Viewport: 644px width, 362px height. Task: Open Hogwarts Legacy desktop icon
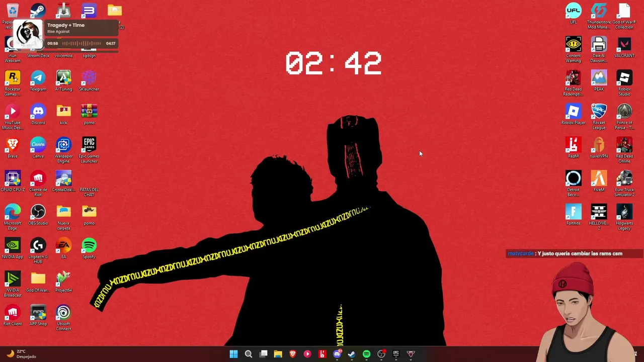pyautogui.click(x=624, y=217)
